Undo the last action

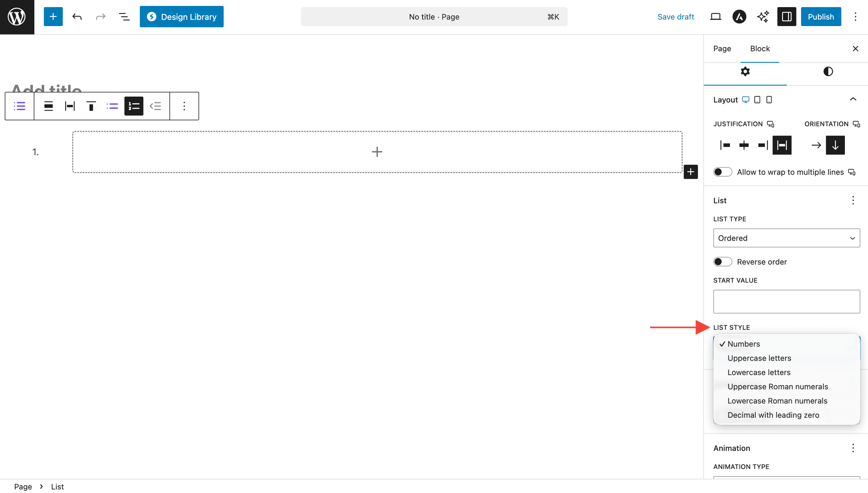[77, 17]
